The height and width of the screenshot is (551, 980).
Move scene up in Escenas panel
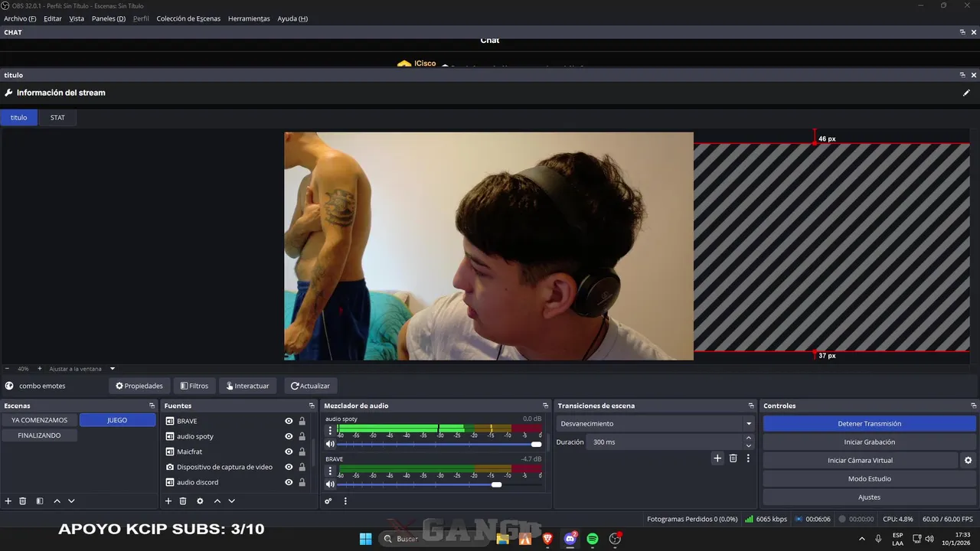(x=57, y=501)
